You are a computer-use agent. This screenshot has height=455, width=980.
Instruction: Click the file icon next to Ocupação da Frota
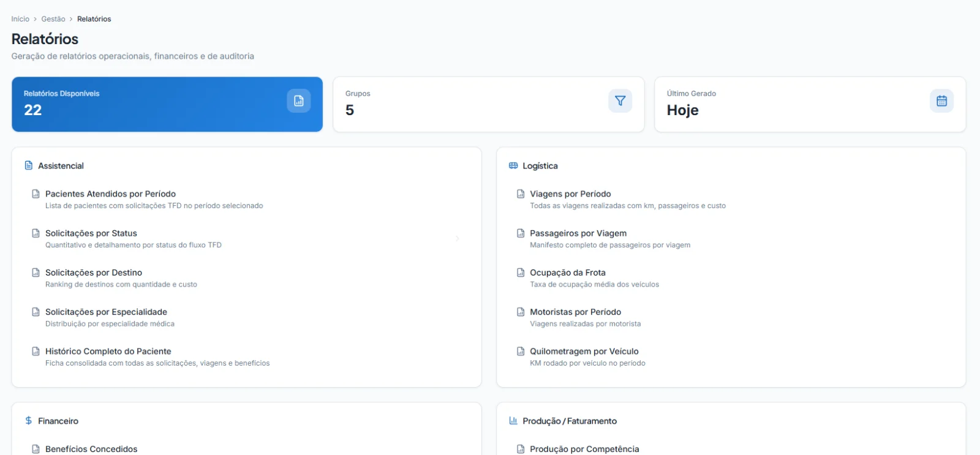[521, 272]
